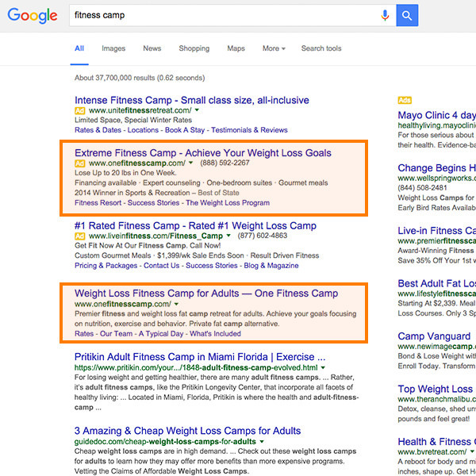476x476 pixels.
Task: Select the All tab
Action: click(79, 48)
